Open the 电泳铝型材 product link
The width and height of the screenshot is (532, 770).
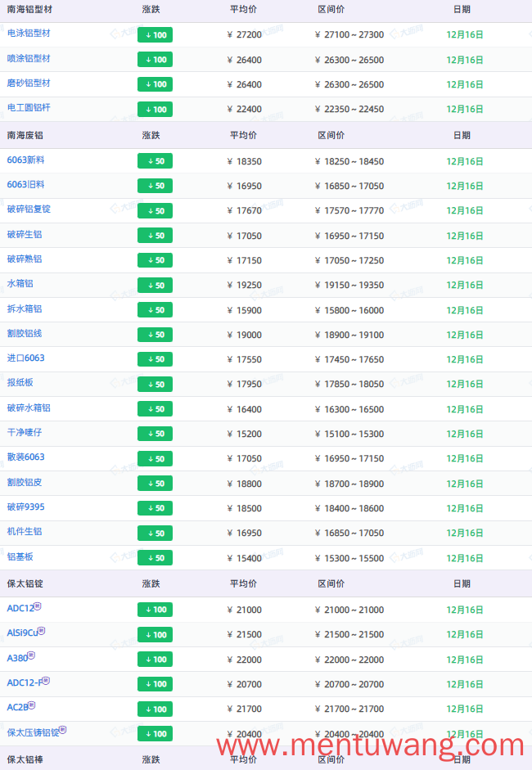tap(29, 34)
